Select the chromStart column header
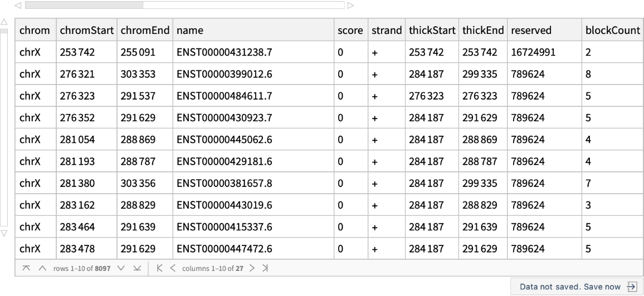 (x=86, y=32)
